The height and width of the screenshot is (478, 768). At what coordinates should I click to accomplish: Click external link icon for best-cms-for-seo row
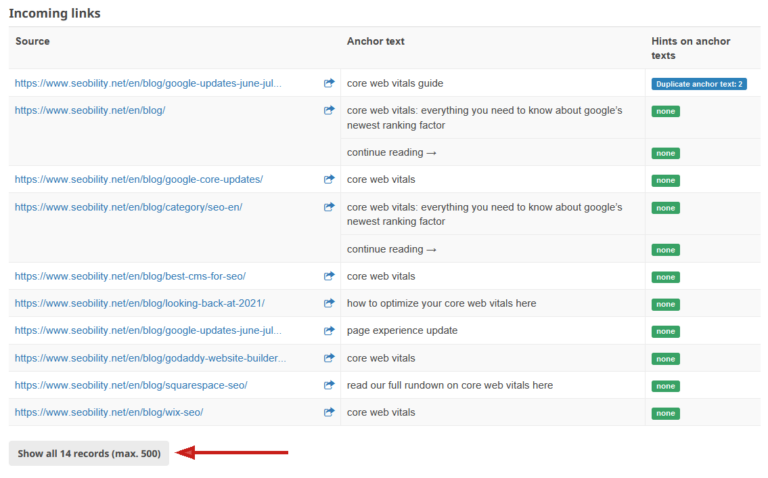328,276
